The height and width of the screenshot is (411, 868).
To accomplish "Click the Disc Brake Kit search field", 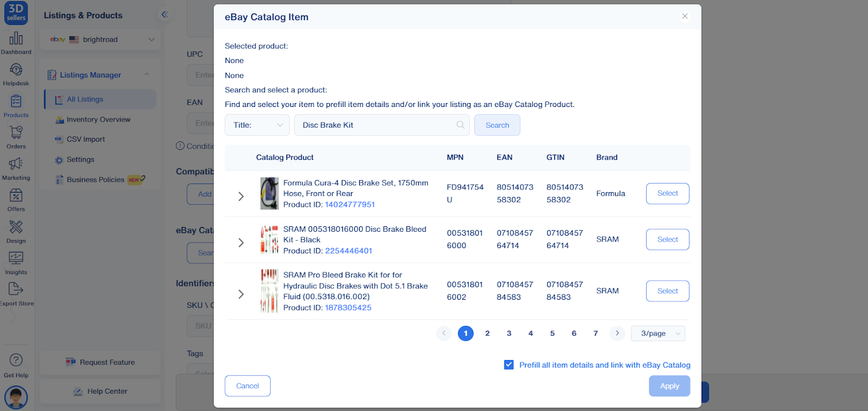I will (x=381, y=125).
